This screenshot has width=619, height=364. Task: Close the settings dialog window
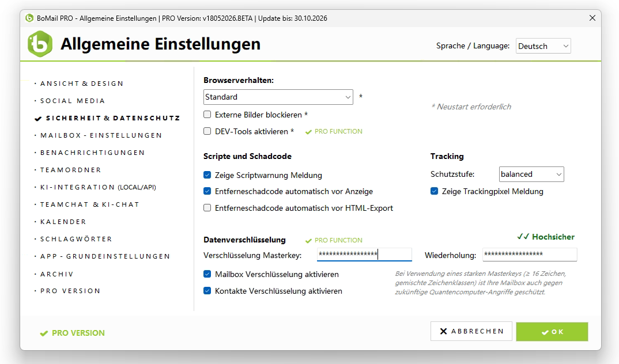592,18
